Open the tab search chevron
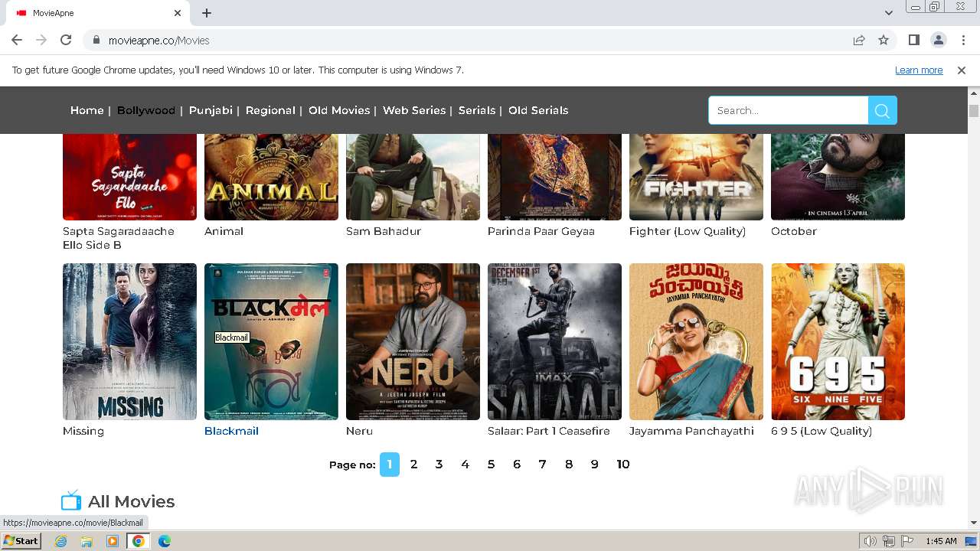 [x=888, y=13]
